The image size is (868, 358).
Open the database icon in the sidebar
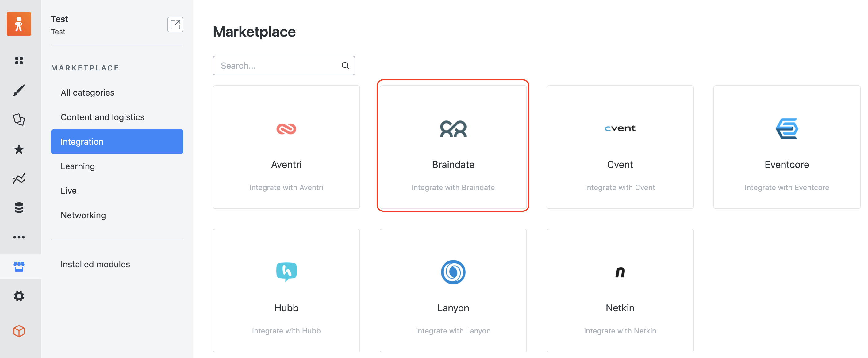coord(19,208)
